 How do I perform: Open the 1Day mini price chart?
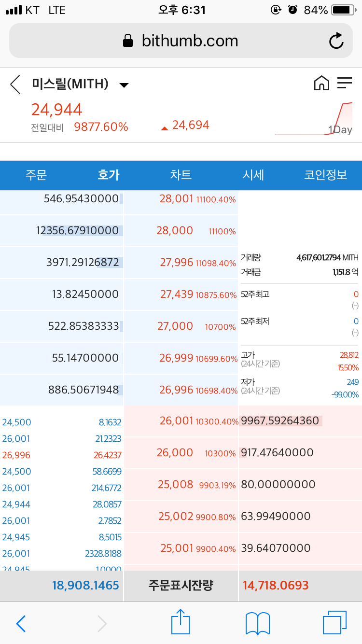pyautogui.click(x=314, y=119)
